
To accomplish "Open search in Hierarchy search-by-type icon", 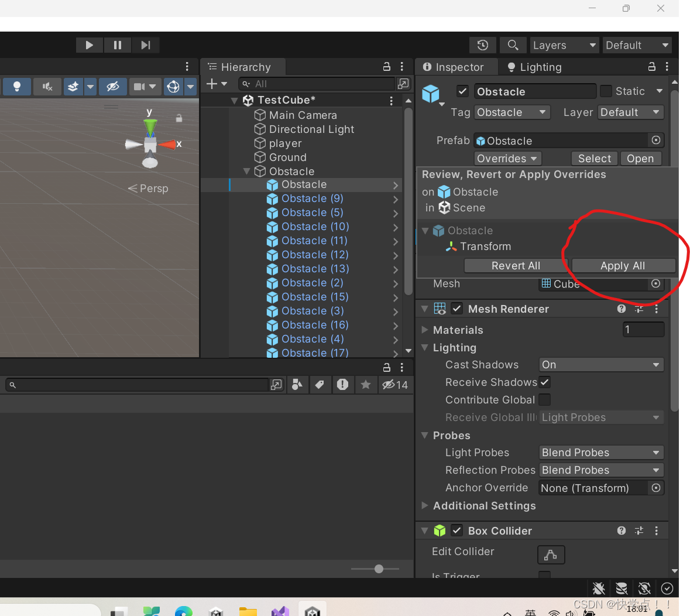I will point(403,84).
